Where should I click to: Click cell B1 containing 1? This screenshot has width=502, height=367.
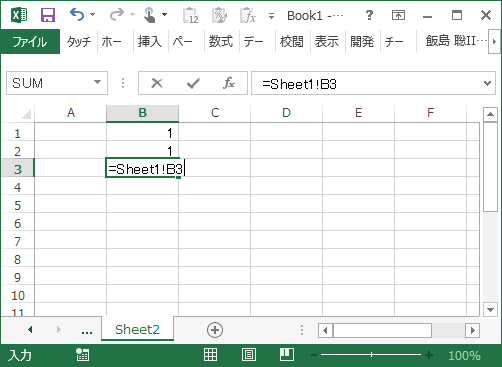point(143,133)
